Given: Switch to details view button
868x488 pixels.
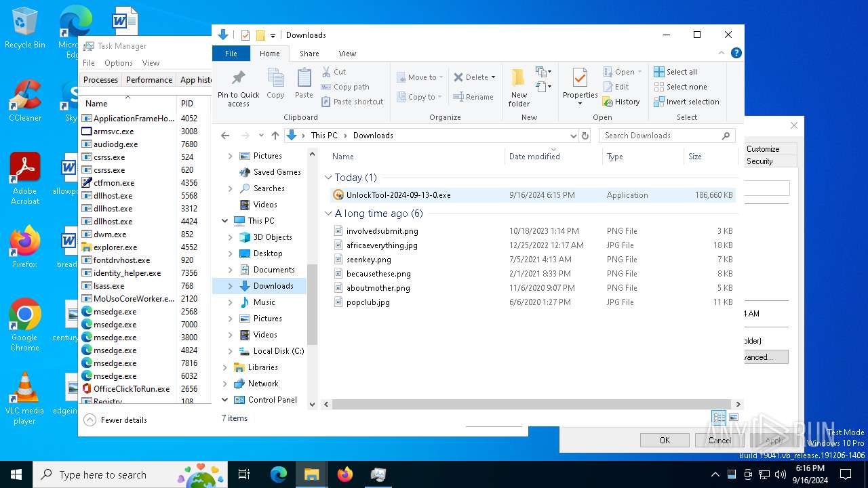Looking at the screenshot, I should (719, 418).
